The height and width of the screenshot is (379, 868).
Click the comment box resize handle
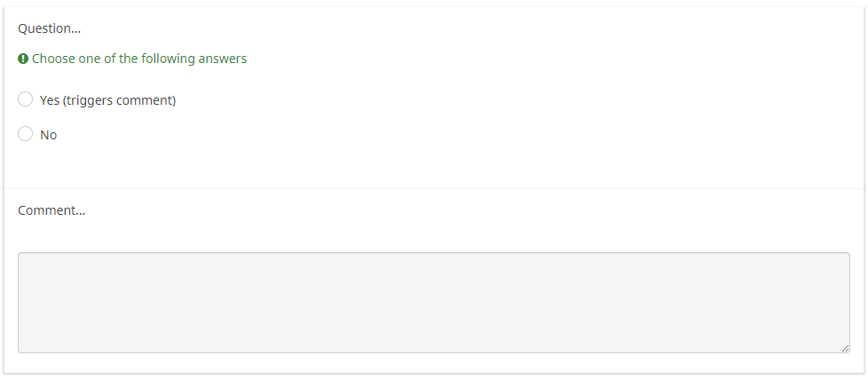[x=844, y=347]
